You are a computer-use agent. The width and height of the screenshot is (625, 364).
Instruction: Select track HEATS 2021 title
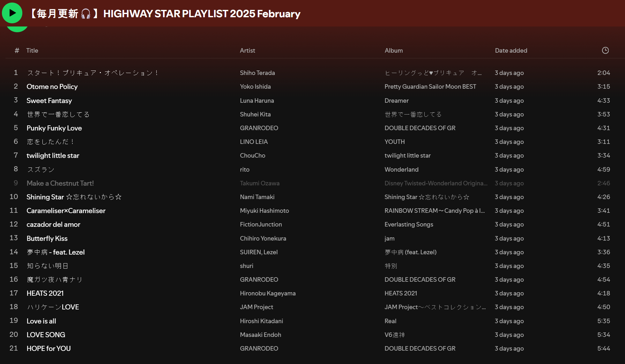45,293
